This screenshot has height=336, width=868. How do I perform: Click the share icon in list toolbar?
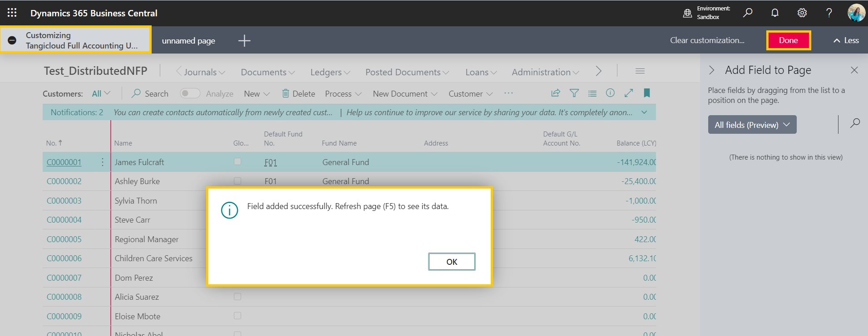tap(556, 93)
